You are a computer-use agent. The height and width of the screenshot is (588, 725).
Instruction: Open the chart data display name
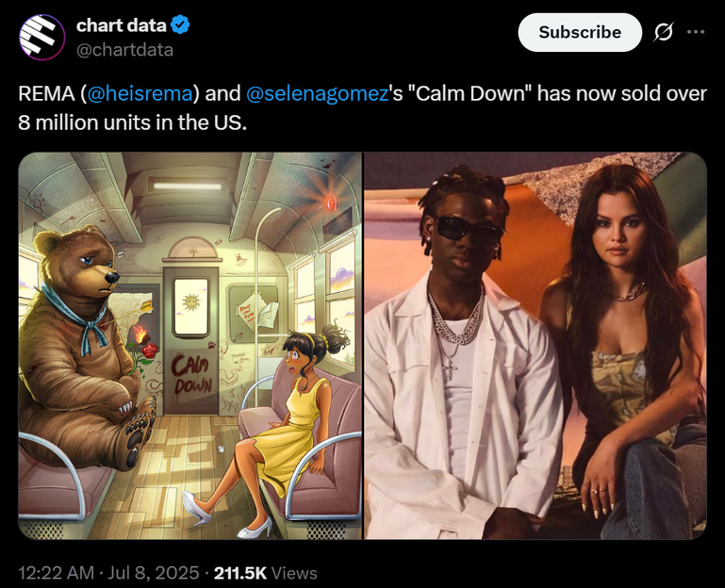(x=123, y=25)
